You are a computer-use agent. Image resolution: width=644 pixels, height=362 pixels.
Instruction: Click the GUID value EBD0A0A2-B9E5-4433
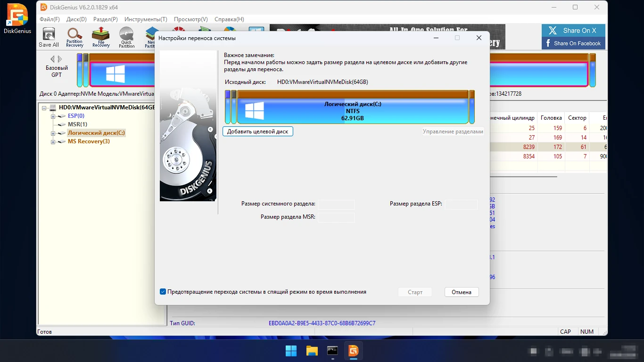[x=322, y=323]
